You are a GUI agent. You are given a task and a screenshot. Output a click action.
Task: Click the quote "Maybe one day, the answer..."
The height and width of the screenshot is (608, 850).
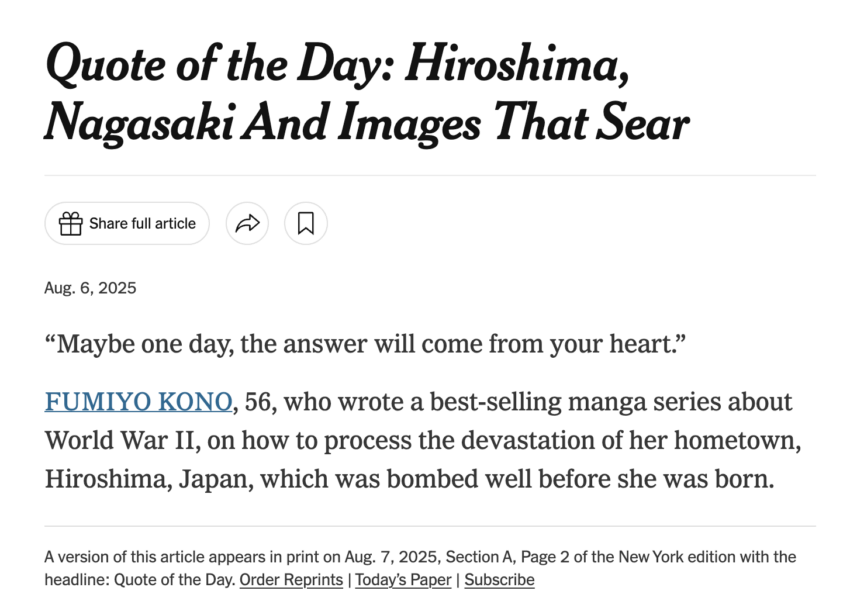coord(365,344)
